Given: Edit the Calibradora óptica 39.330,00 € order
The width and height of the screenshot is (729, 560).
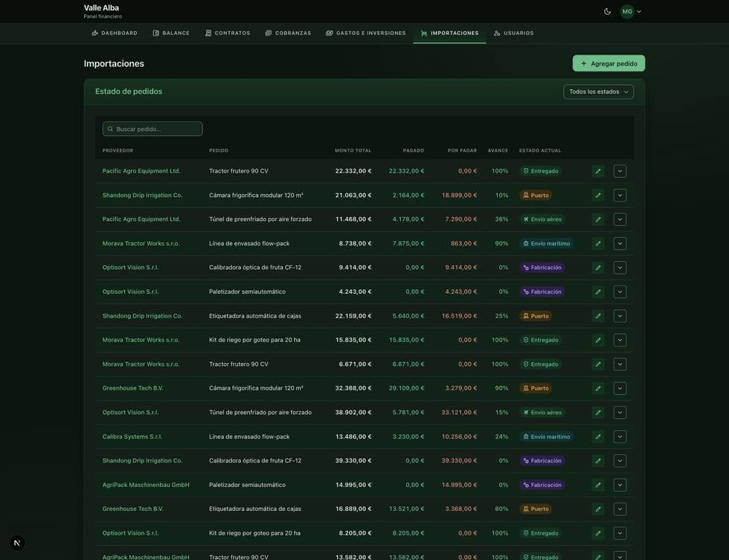Looking at the screenshot, I should coord(598,460).
